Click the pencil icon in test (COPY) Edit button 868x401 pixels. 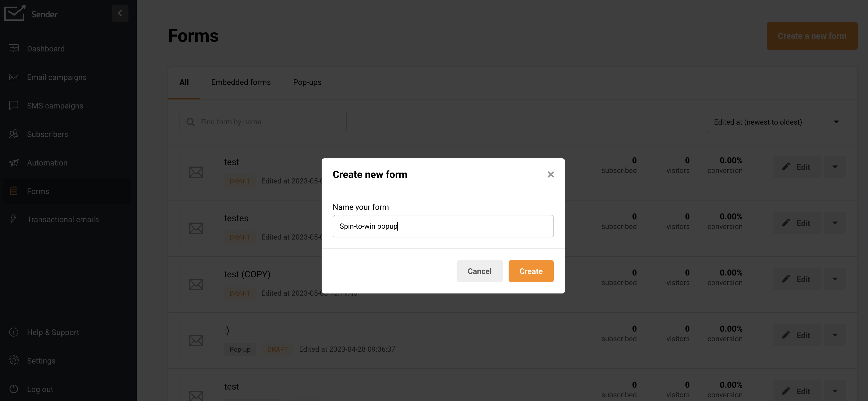[786, 279]
